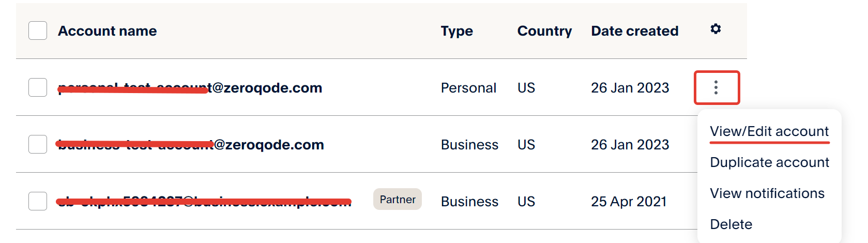Toggle the checkbox for the Partner account row

point(38,201)
